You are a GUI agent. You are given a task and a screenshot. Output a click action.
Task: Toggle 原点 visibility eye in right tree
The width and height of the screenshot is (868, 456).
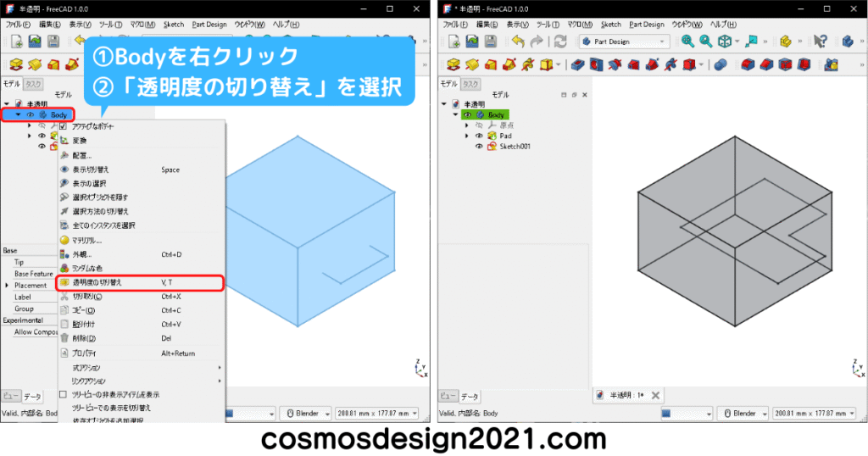(480, 125)
